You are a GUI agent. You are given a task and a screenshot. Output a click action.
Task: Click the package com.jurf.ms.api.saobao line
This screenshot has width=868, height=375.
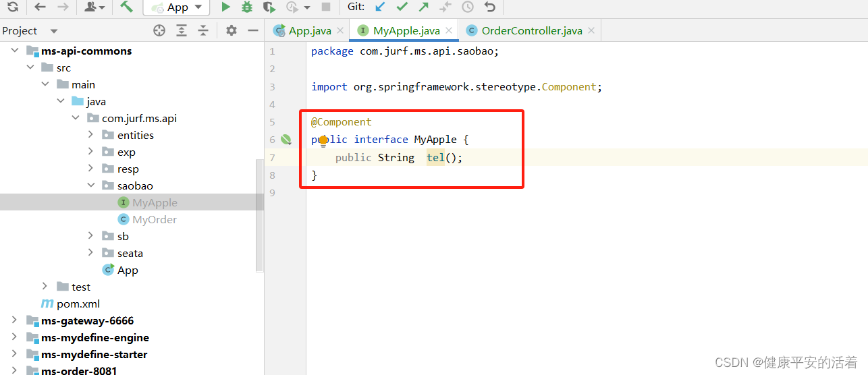[405, 51]
